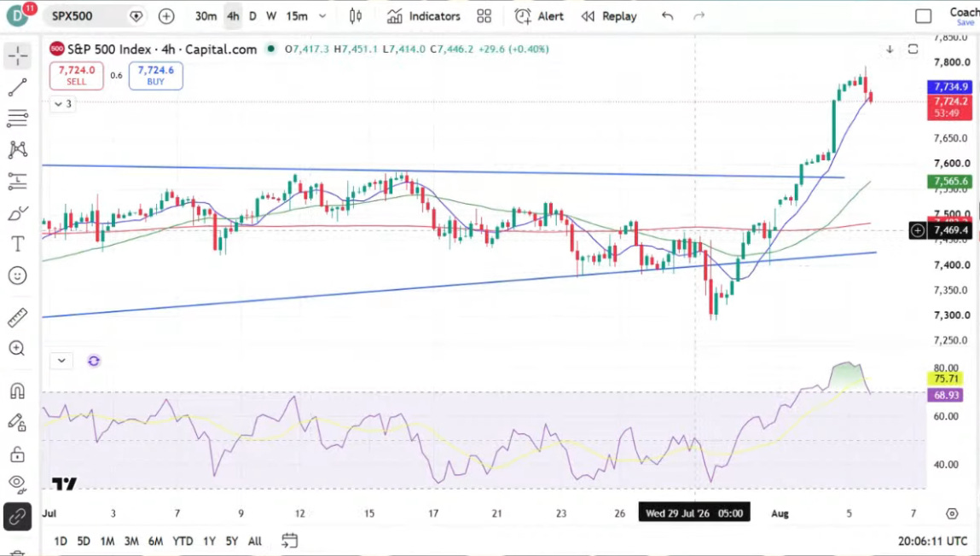
Task: Select the Fibonacci retracement tool
Action: coord(18,118)
